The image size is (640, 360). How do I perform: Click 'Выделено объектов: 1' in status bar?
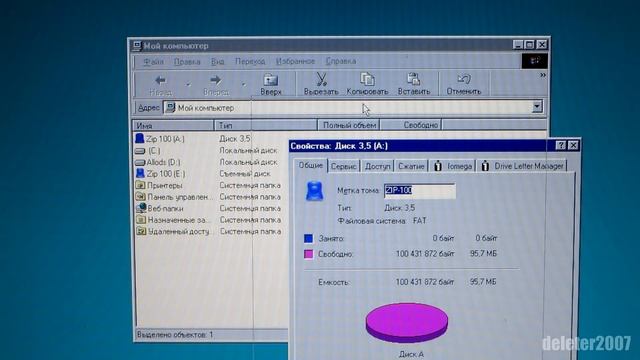coord(175,335)
